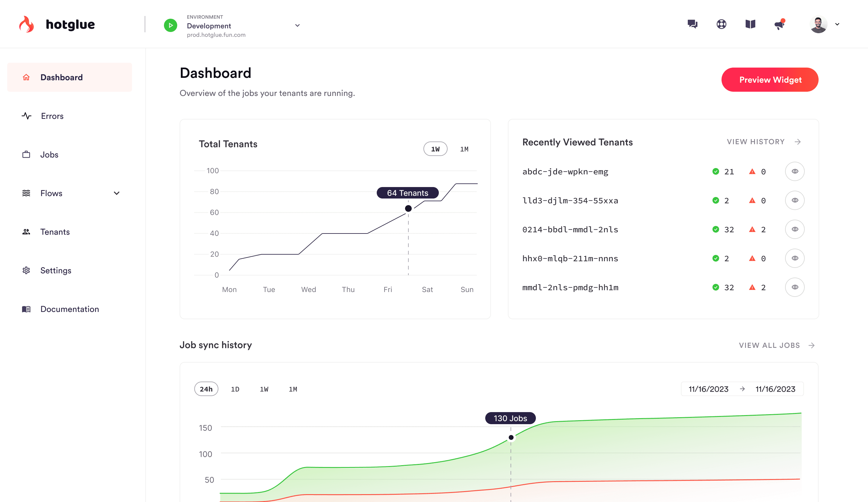Open the chat messages icon
This screenshot has height=502, width=868.
(692, 24)
